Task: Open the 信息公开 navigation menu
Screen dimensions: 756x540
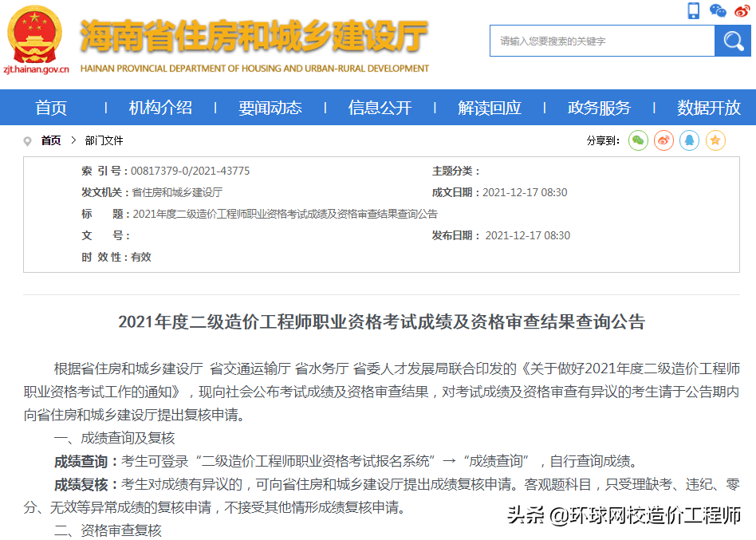Action: (380, 107)
